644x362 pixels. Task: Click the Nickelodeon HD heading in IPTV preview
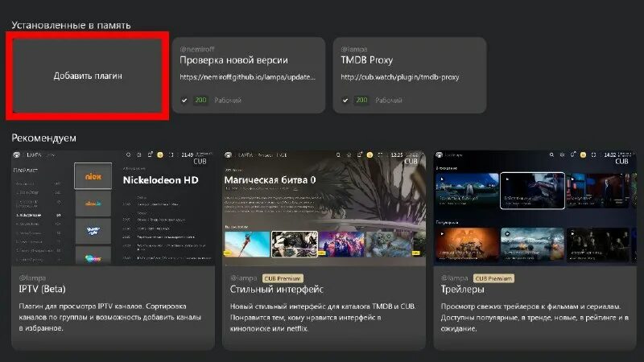click(x=160, y=179)
